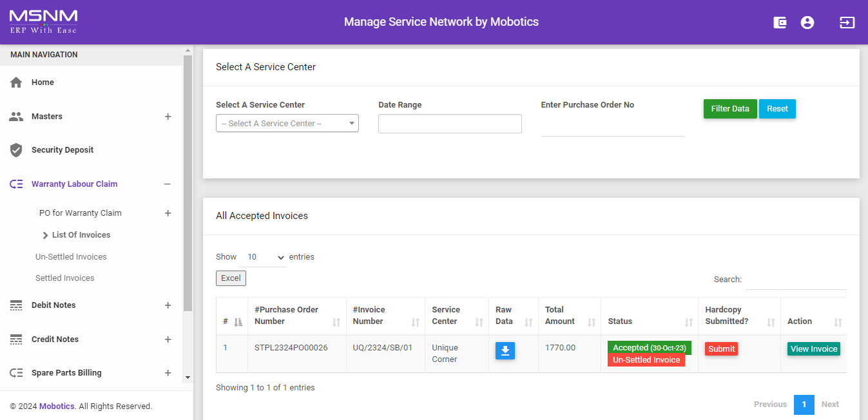Open Un-Settled Invoices menu item
Viewport: 868px width, 420px height.
coord(71,257)
